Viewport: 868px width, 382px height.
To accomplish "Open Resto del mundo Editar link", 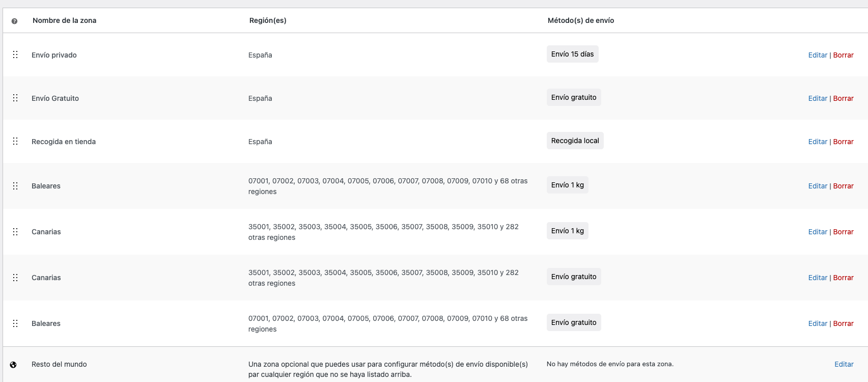I will coord(844,364).
